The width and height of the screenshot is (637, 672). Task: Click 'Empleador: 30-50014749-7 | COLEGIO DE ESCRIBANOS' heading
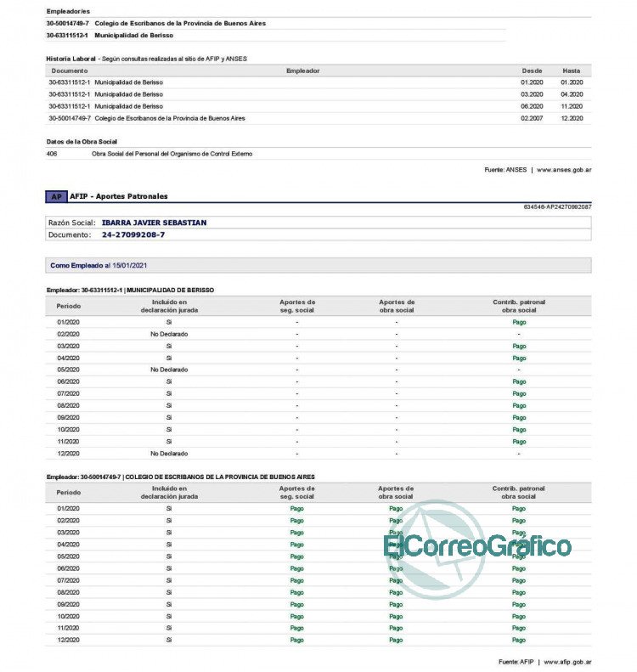180,477
